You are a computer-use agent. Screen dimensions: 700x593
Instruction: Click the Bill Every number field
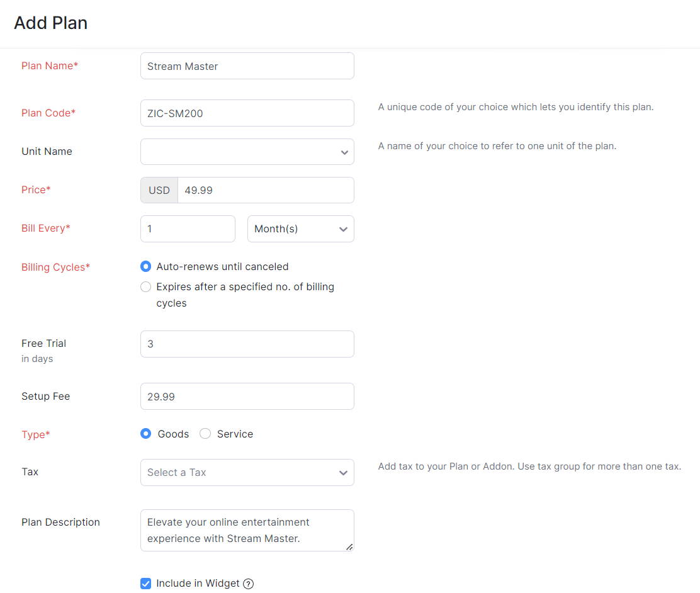188,229
